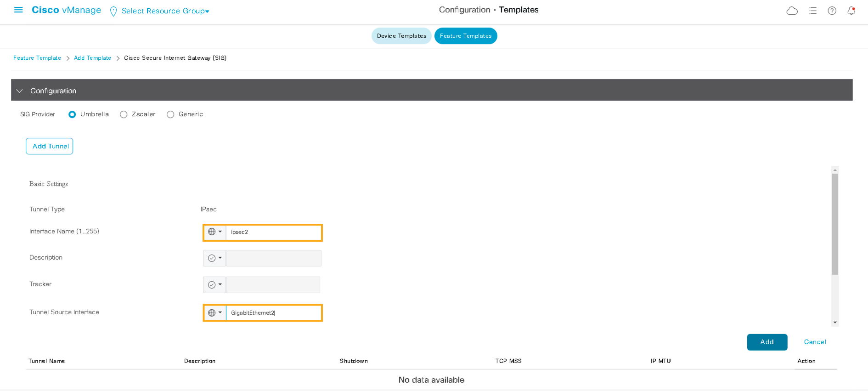Image resolution: width=868 pixels, height=391 pixels.
Task: Click the default checkmark icon for Tracker
Action: [x=212, y=285]
